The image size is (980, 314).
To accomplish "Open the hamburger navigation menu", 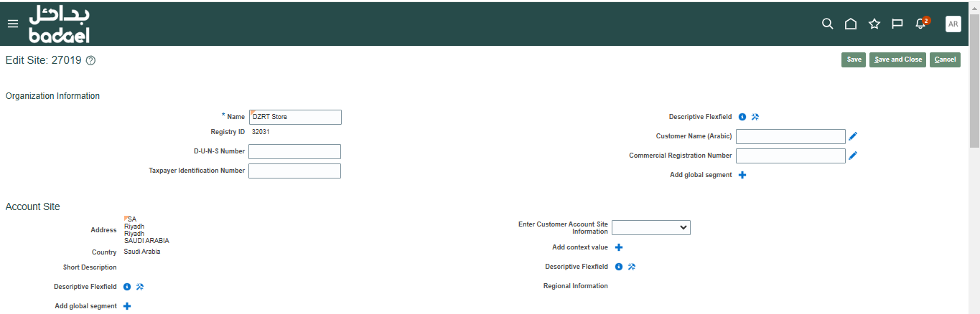I will [12, 24].
